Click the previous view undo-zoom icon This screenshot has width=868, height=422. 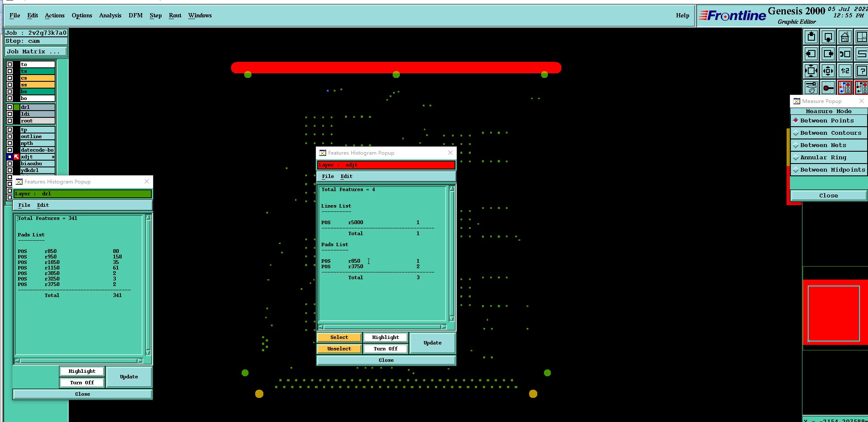click(x=845, y=54)
